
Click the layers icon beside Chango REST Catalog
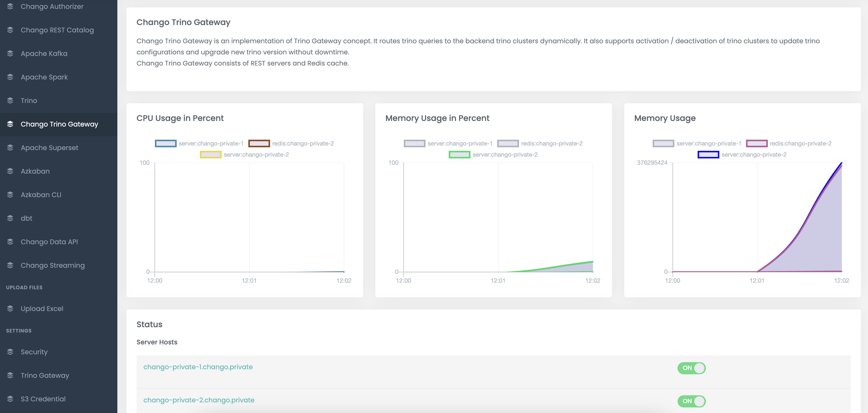click(x=10, y=30)
